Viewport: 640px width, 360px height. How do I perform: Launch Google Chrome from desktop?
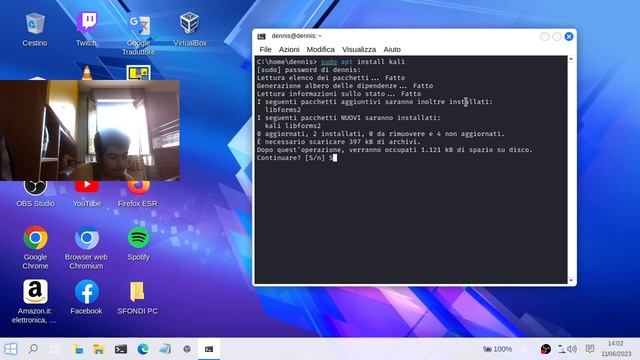click(36, 247)
